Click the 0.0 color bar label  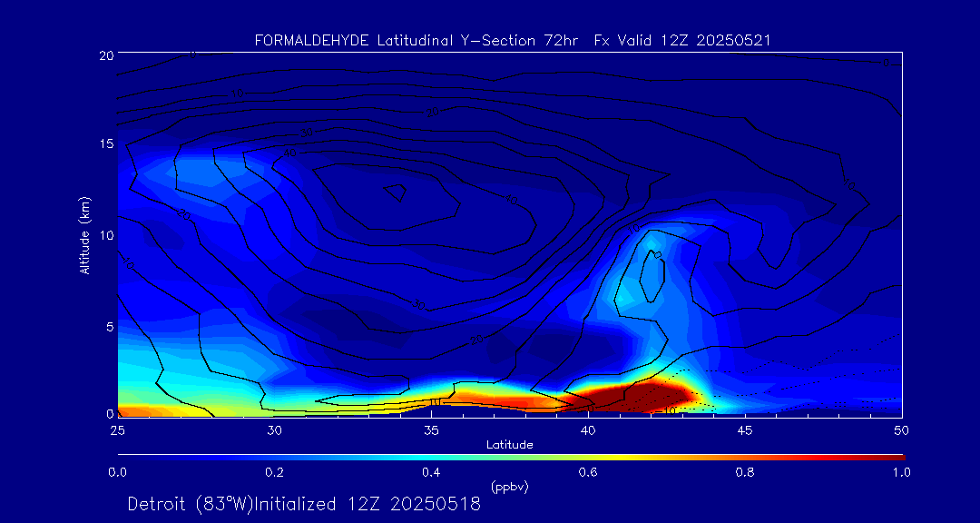[117, 472]
